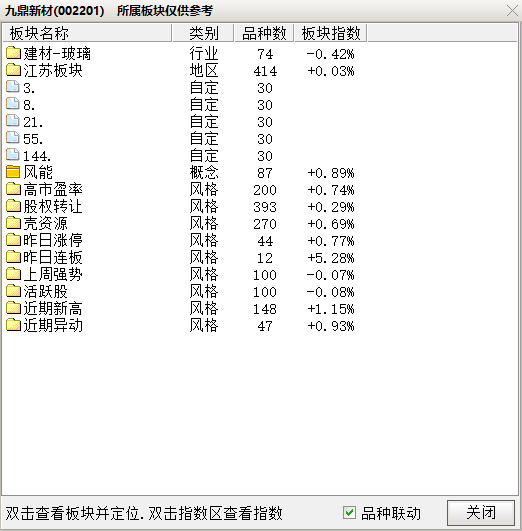Screen dimensions: 522x531
Task: Select the document icon for custom block 3.
Action: click(x=13, y=87)
